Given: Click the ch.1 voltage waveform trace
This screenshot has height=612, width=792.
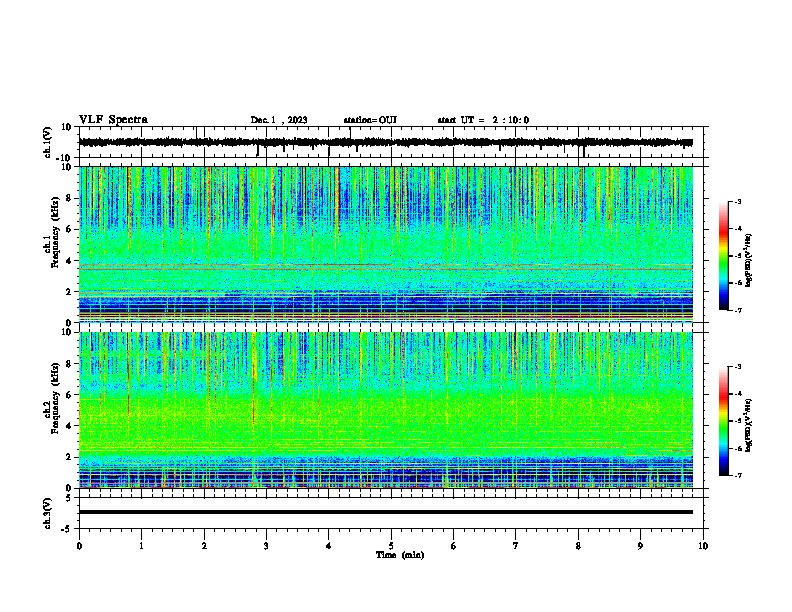Looking at the screenshot, I should pyautogui.click(x=385, y=142).
